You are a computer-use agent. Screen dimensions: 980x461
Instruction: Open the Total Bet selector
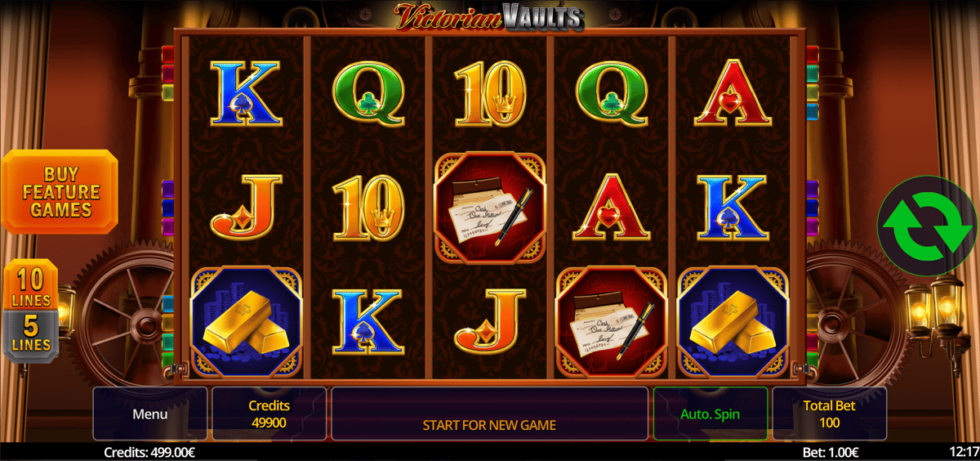[830, 414]
